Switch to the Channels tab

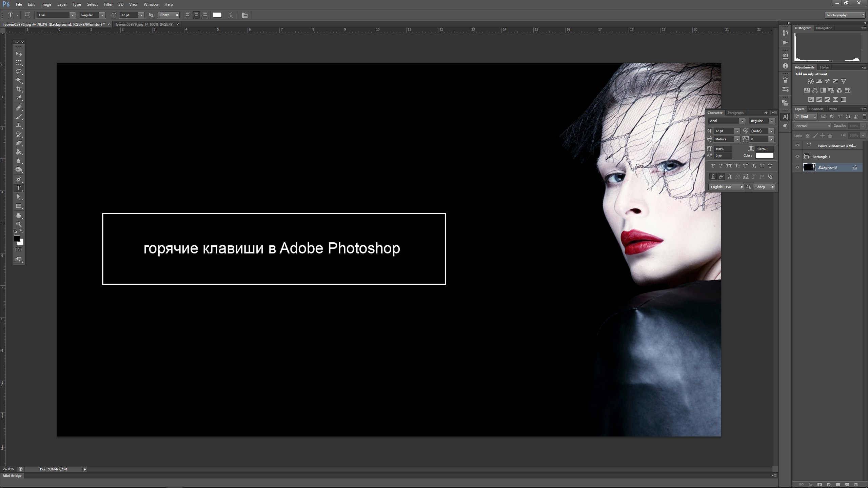816,109
